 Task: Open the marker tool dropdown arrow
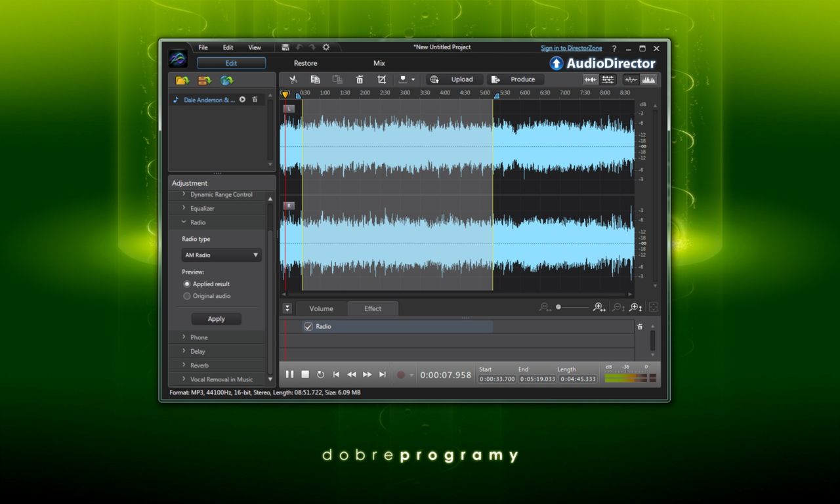tap(413, 79)
